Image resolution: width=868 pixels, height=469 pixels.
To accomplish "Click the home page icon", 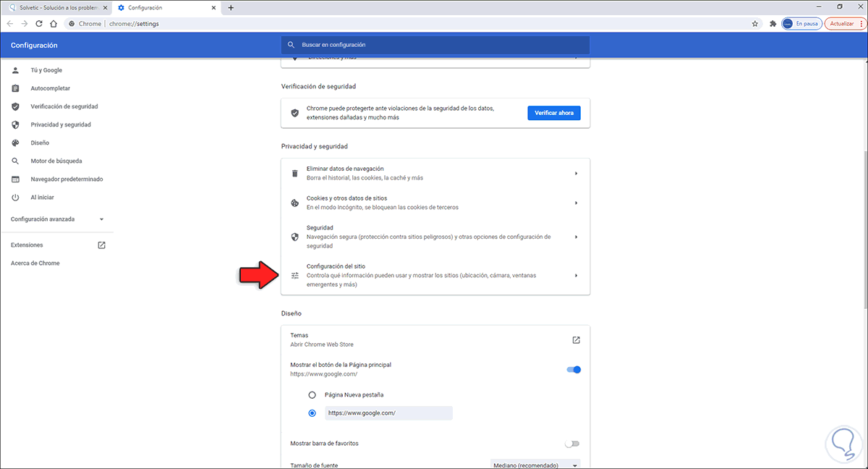I will (54, 23).
